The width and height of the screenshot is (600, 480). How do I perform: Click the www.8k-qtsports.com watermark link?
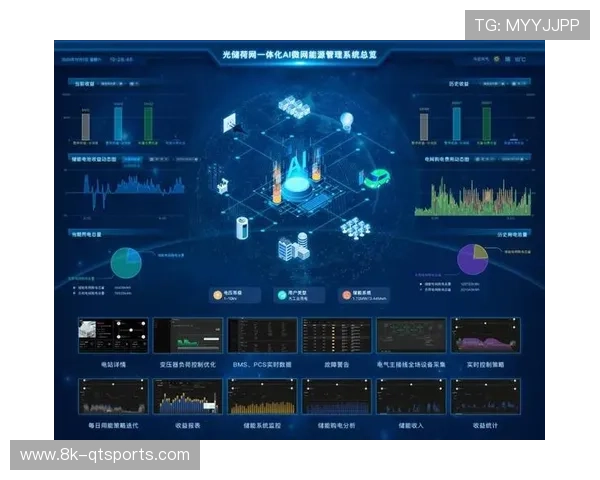pyautogui.click(x=104, y=455)
